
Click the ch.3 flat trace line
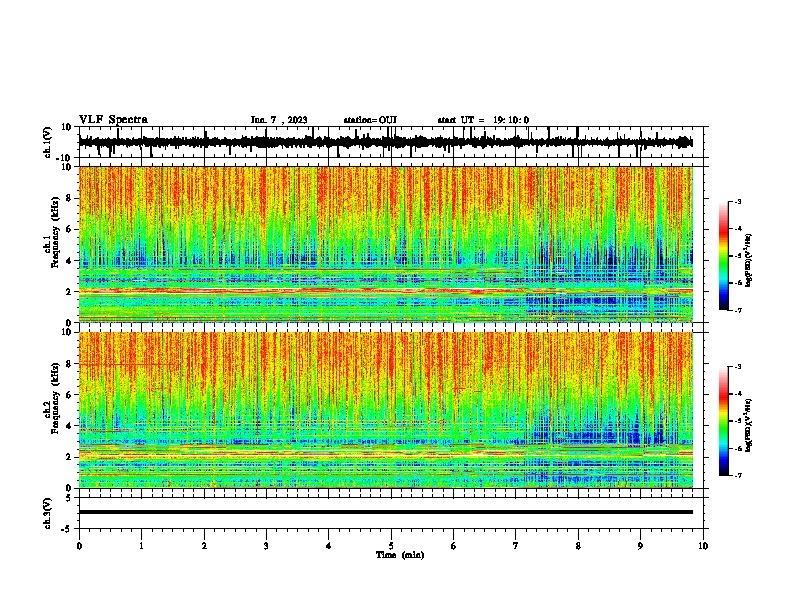(x=386, y=512)
